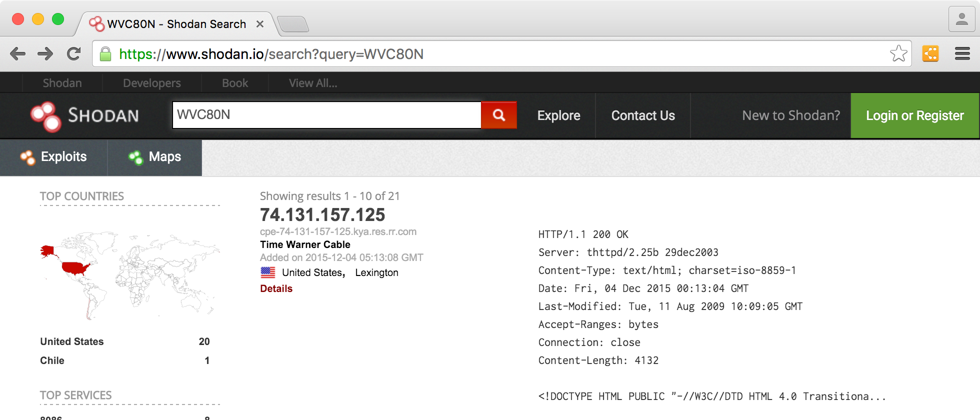Click the browser back arrow

[17, 54]
